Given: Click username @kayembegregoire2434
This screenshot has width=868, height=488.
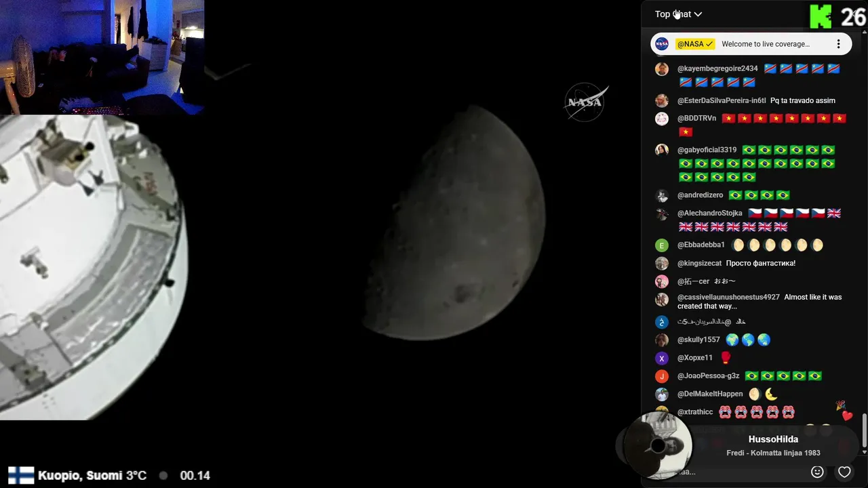Looking at the screenshot, I should [717, 68].
